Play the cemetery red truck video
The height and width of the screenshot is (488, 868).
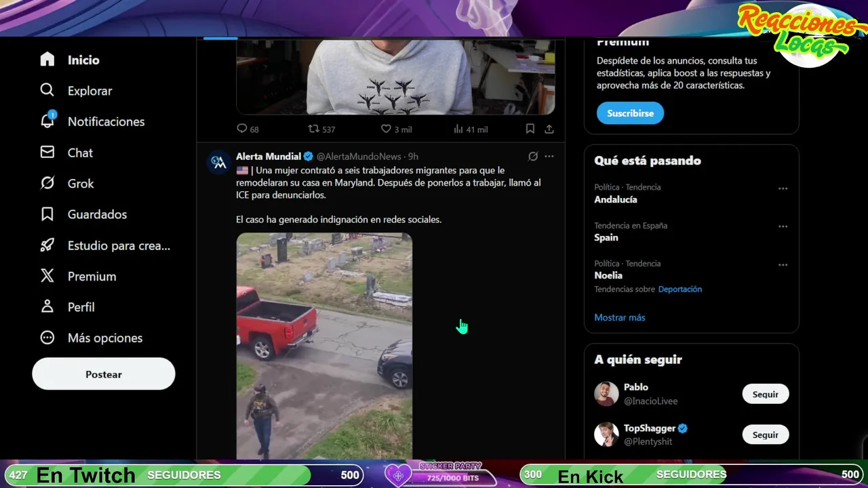coord(324,346)
